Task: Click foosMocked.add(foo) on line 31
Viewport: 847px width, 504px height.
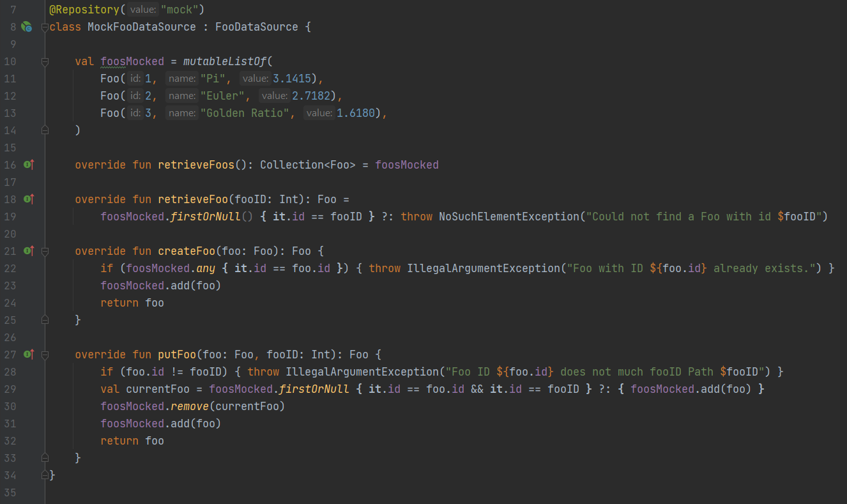Action: tap(161, 424)
